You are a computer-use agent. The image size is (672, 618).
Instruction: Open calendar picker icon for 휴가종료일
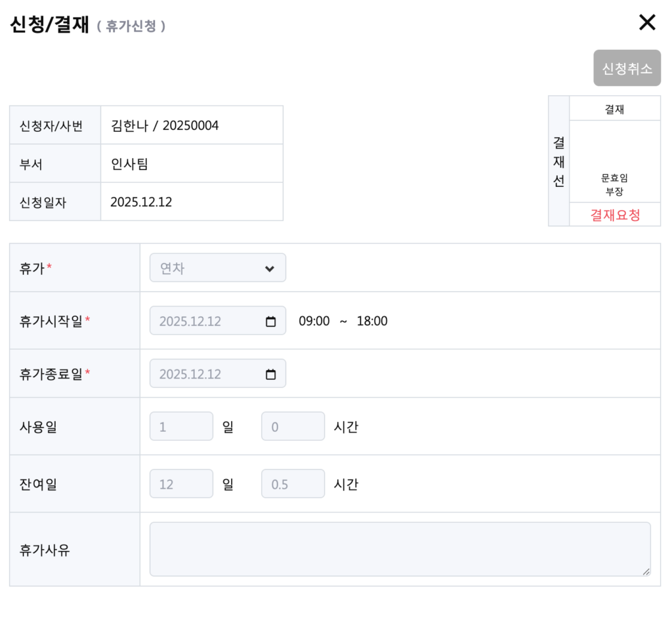tap(270, 375)
